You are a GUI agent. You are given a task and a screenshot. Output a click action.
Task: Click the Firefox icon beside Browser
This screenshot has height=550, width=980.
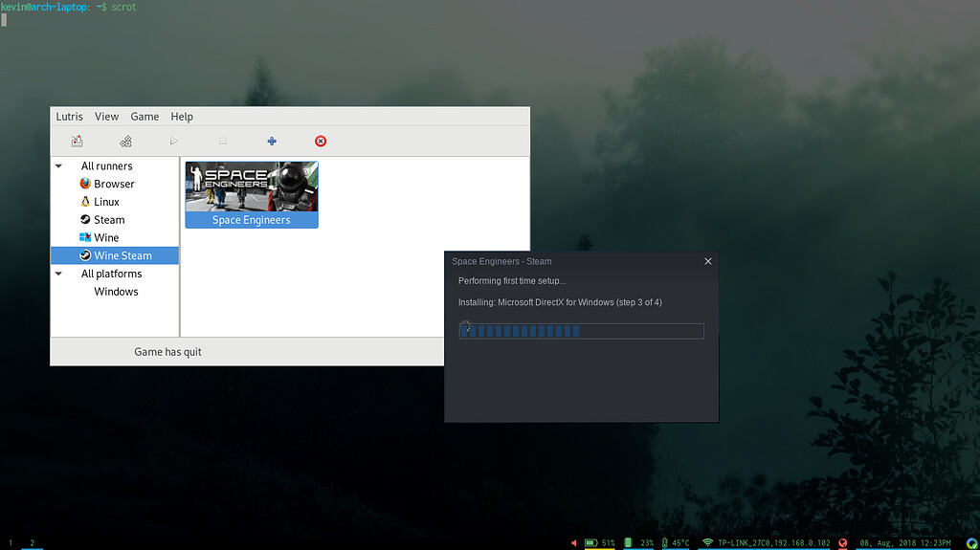tap(85, 184)
